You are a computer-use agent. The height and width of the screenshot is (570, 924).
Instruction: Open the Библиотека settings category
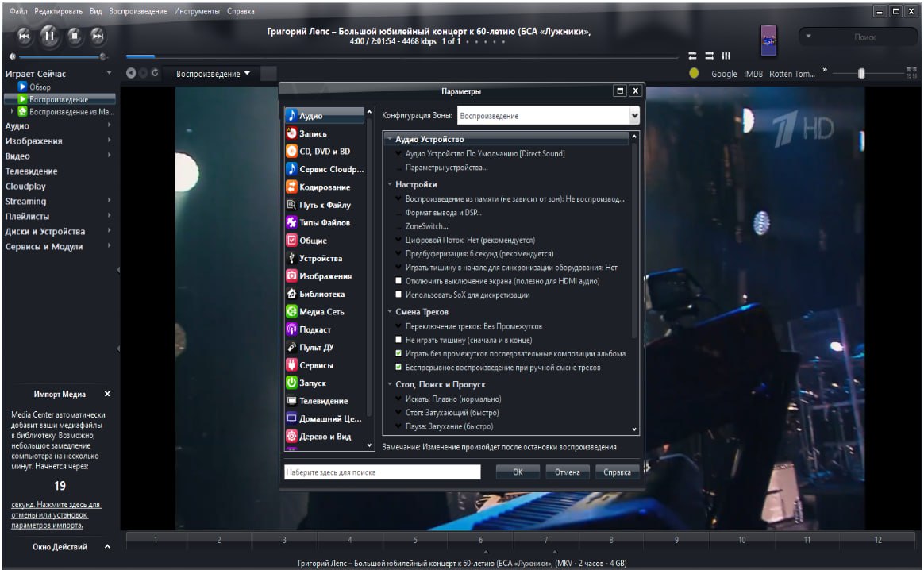pyautogui.click(x=321, y=295)
